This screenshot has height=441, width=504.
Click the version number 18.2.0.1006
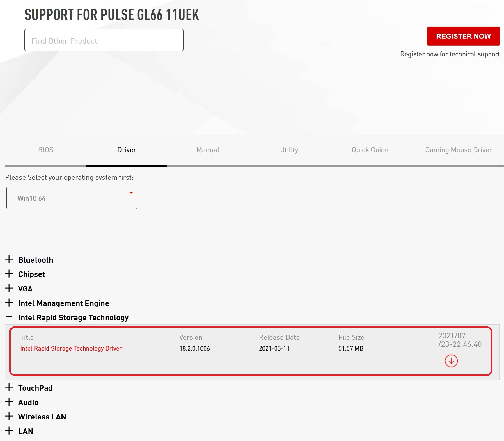point(194,348)
